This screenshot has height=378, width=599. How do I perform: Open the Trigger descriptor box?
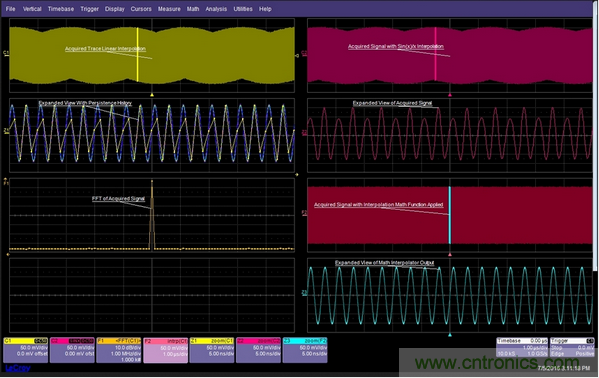572,347
